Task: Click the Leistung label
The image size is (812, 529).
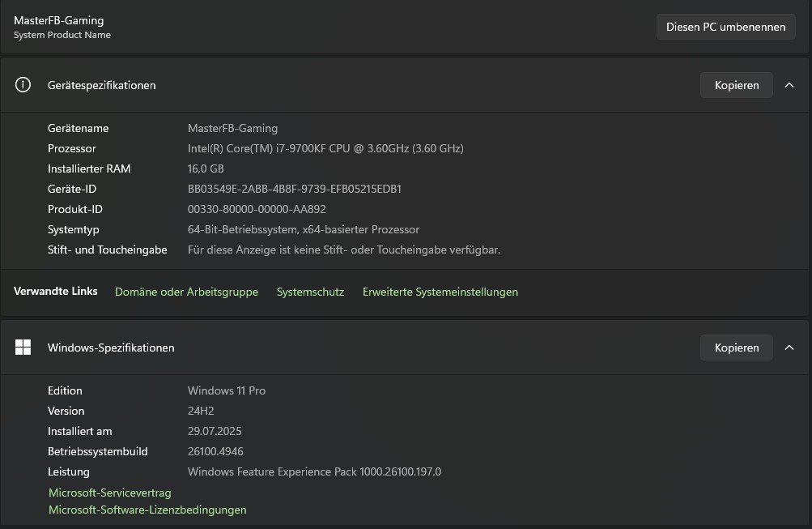Action: click(x=68, y=471)
